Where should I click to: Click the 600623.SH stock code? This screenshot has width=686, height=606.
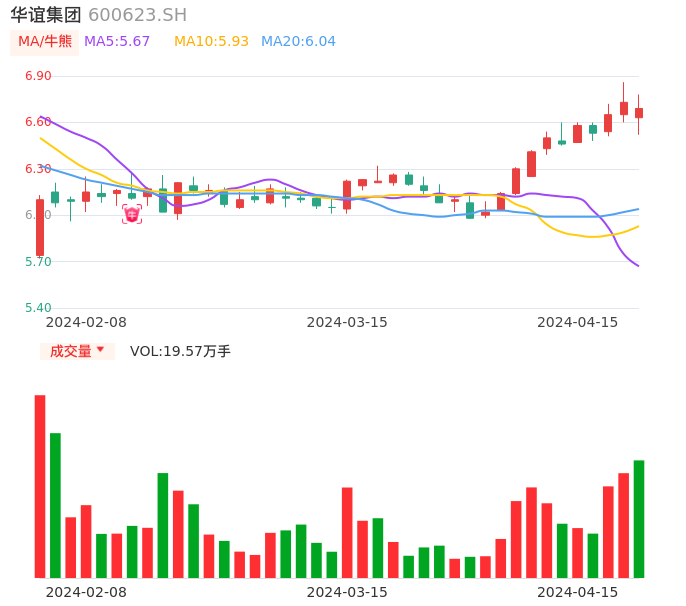(x=137, y=15)
